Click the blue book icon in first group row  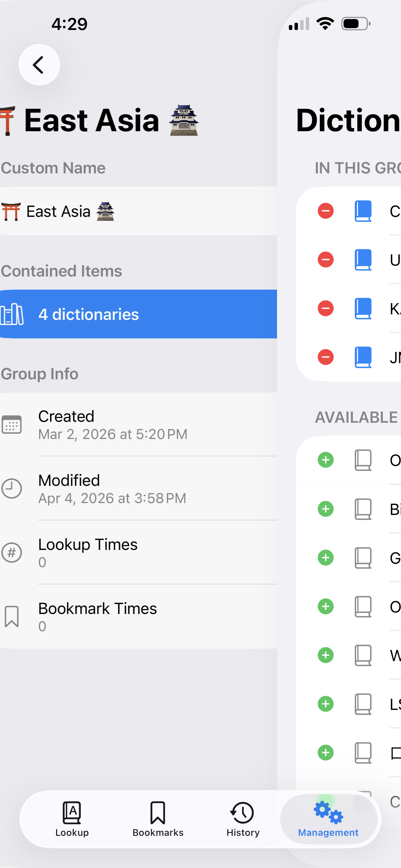pos(363,211)
